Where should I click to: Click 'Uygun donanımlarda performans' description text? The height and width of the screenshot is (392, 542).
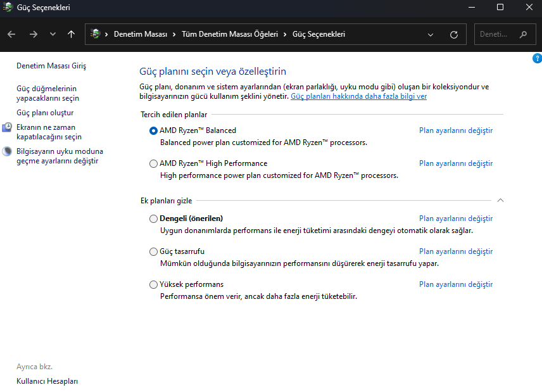pos(317,231)
